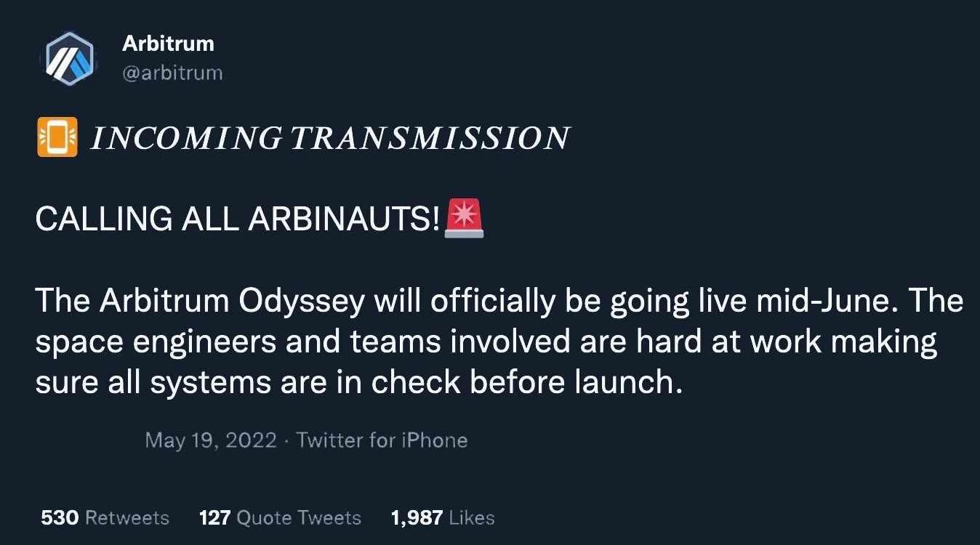
Task: Click the word Retweets label
Action: click(x=127, y=517)
